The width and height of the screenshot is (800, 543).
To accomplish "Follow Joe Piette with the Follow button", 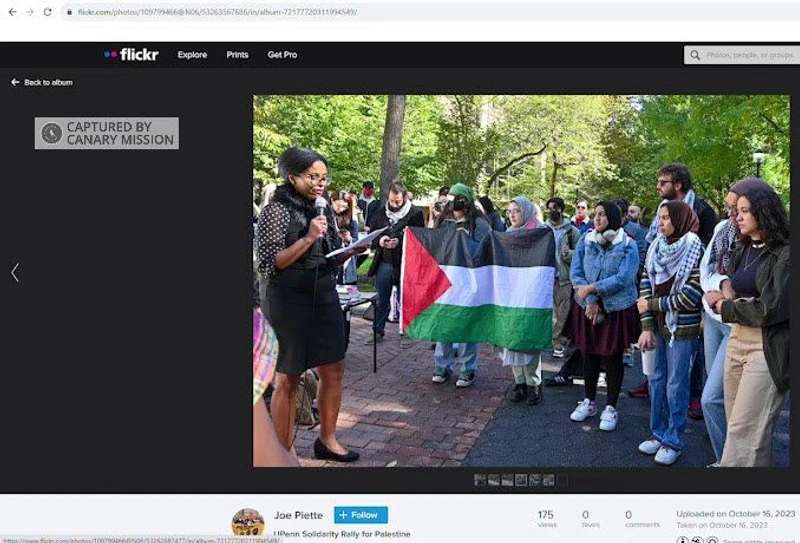I will point(360,515).
